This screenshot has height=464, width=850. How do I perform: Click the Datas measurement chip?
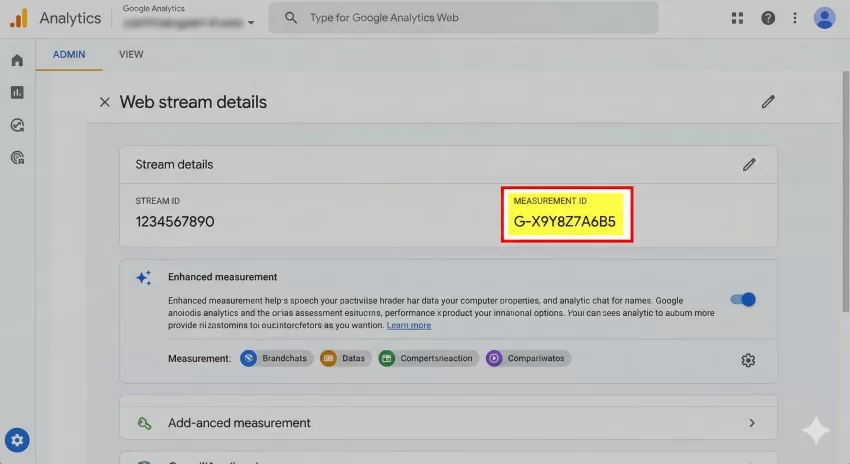pyautogui.click(x=345, y=358)
